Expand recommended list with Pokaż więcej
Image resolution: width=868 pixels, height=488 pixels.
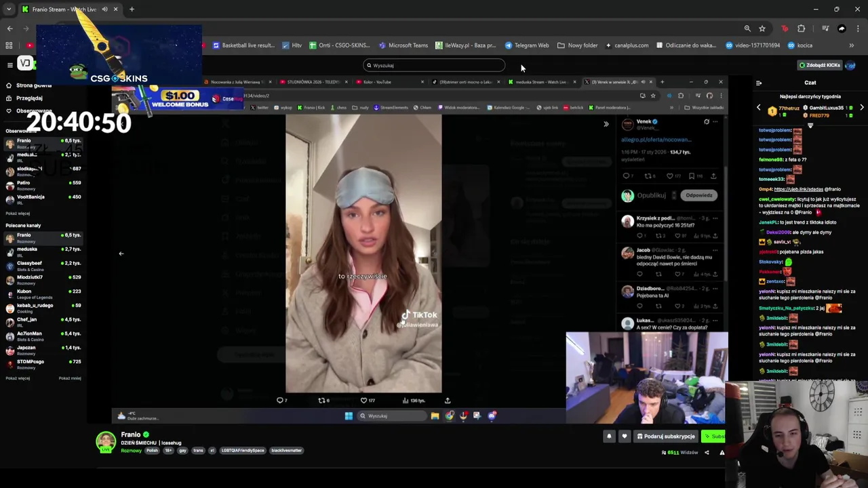(18, 378)
